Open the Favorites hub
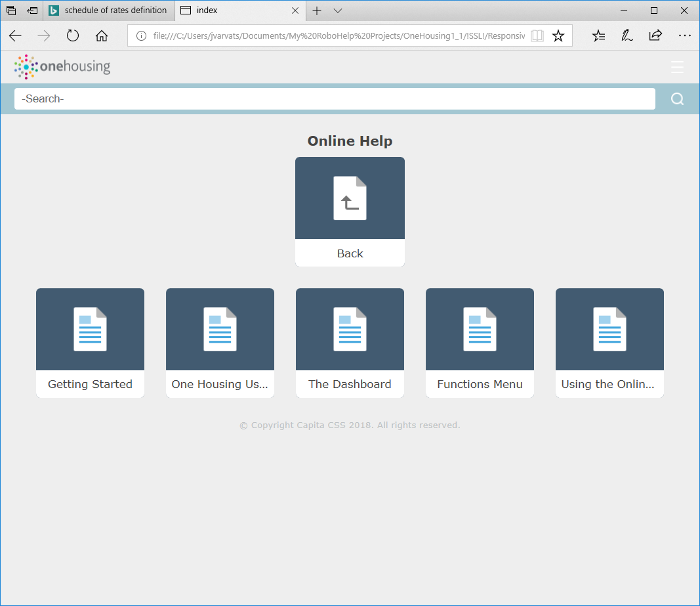The image size is (700, 606). [599, 35]
